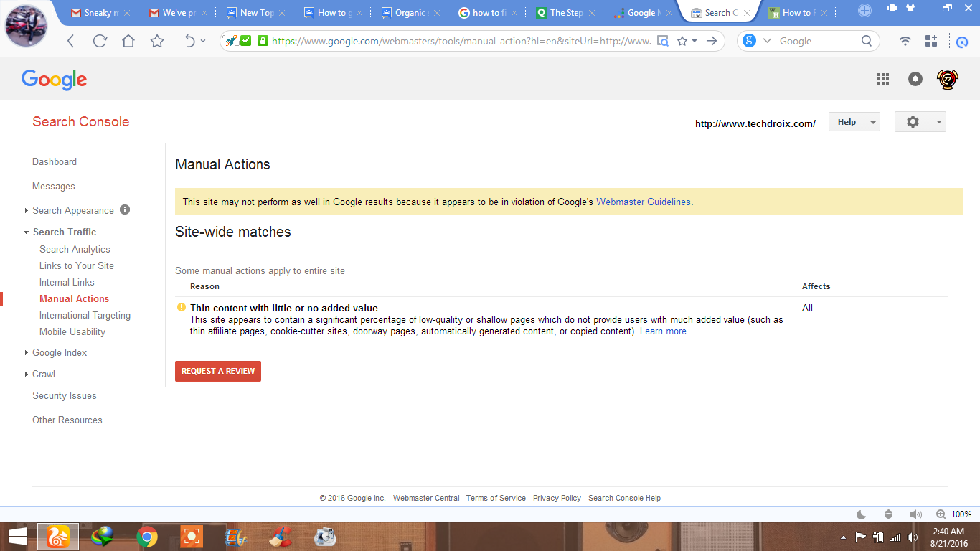Image resolution: width=980 pixels, height=551 pixels.
Task: Open Chrome from the taskbar
Action: coord(148,537)
